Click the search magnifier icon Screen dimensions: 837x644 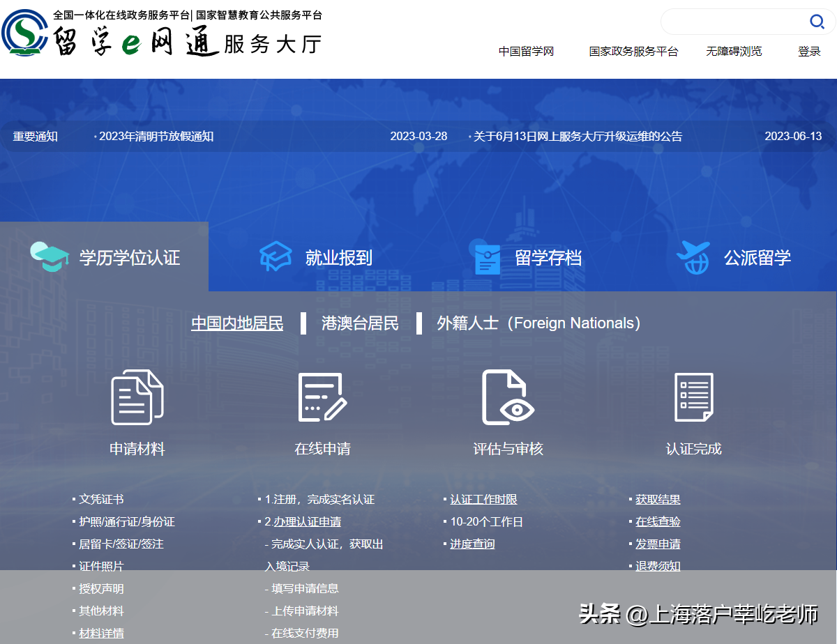817,22
